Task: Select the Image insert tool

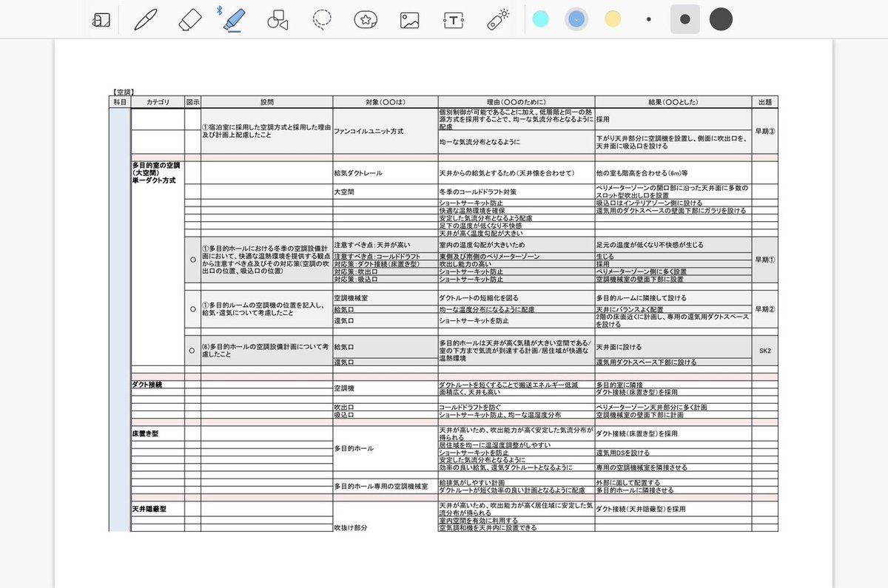Action: 410,20
